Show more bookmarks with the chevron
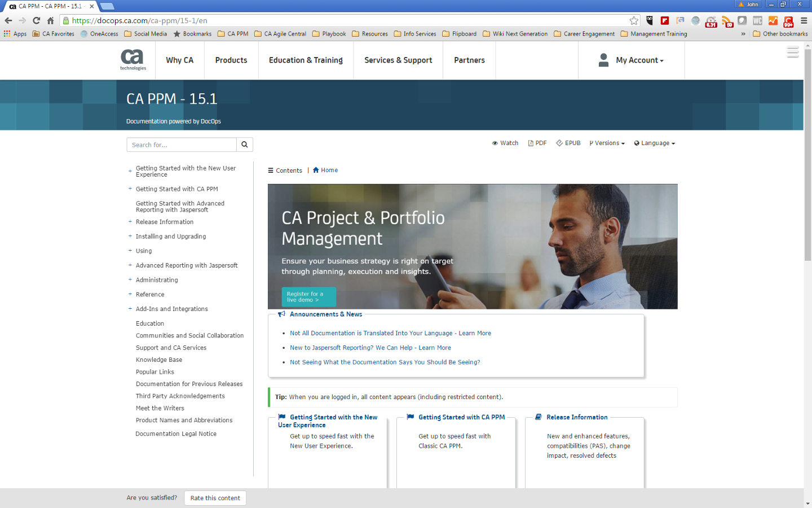812x508 pixels. tap(743, 34)
